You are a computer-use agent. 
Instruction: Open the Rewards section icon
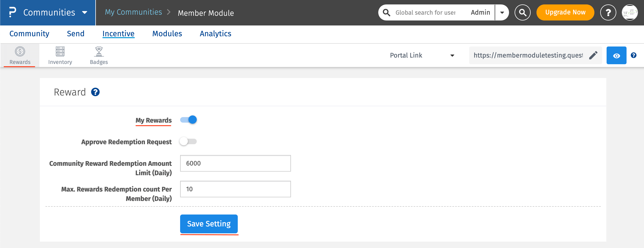pyautogui.click(x=20, y=51)
